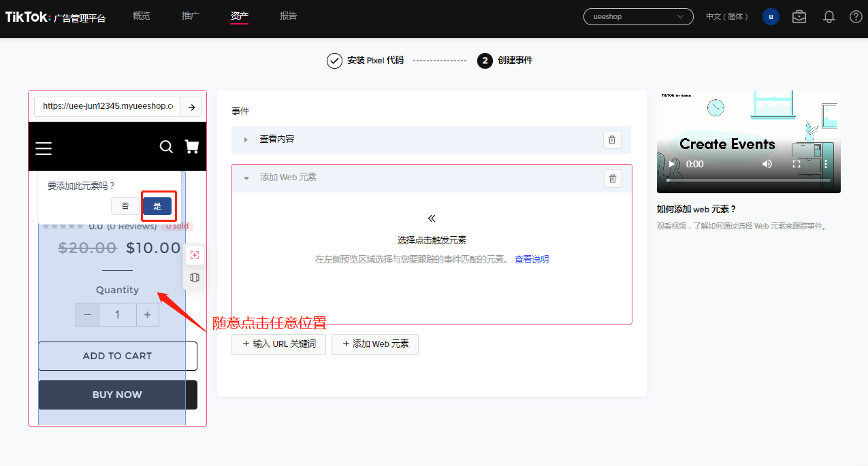Click the (0 Reviews) text
The image size is (868, 466).
click(132, 226)
